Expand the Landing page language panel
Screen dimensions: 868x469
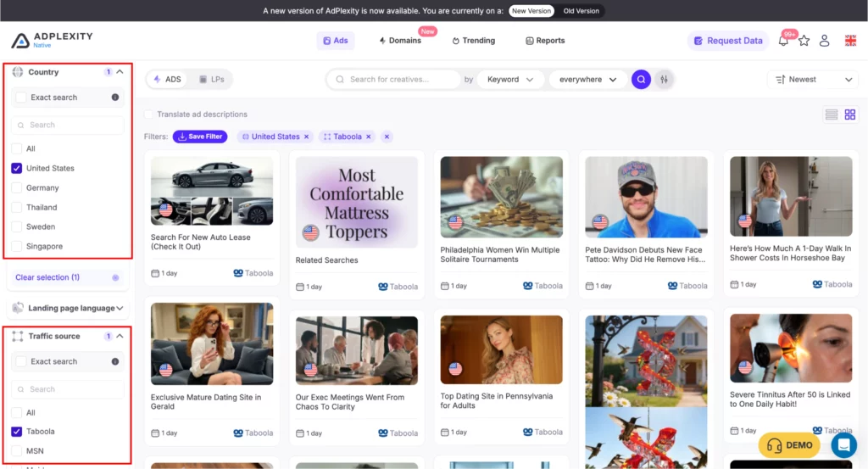[x=120, y=308]
